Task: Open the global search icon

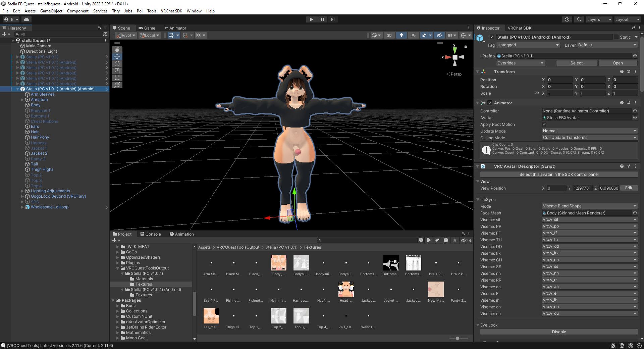Action: [579, 19]
